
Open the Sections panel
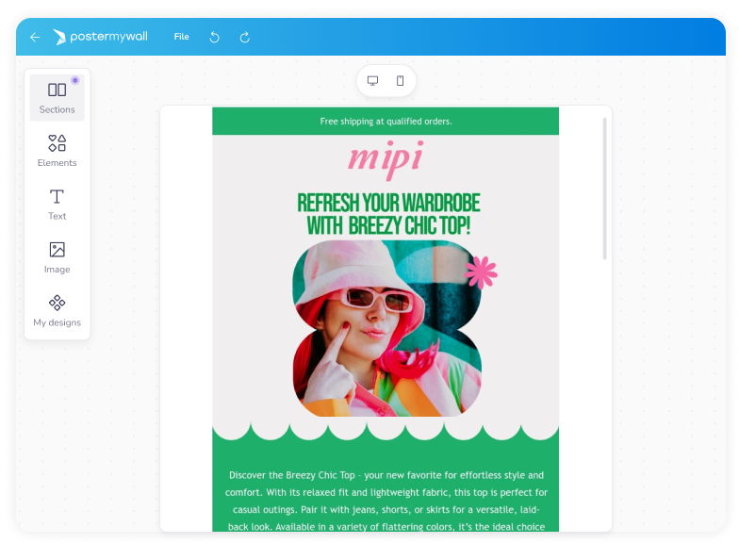coord(57,97)
